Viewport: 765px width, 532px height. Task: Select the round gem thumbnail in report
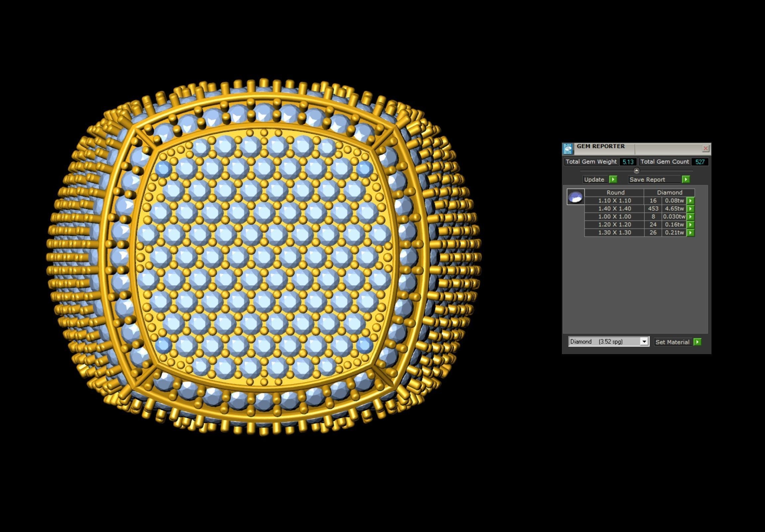tap(575, 197)
